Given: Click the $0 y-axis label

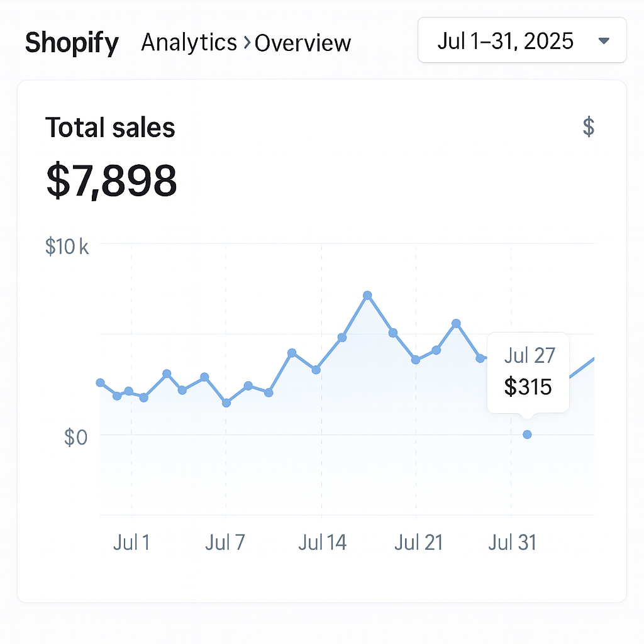Looking at the screenshot, I should pos(75,437).
